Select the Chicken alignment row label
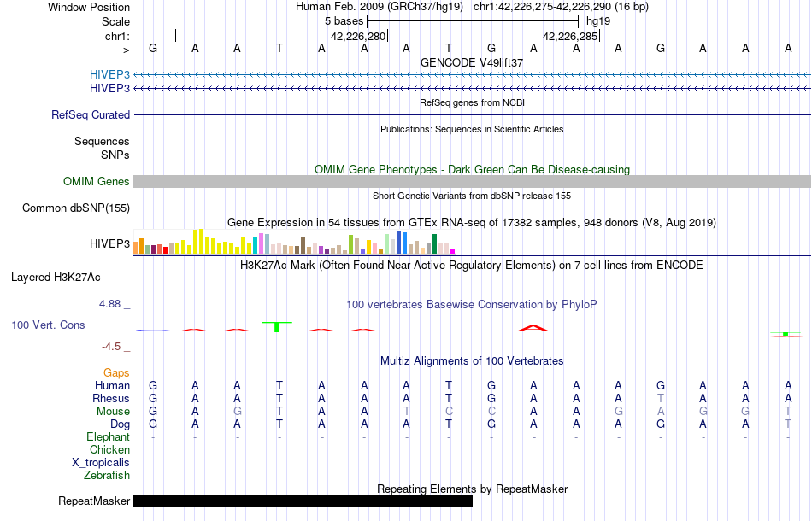 click(109, 449)
